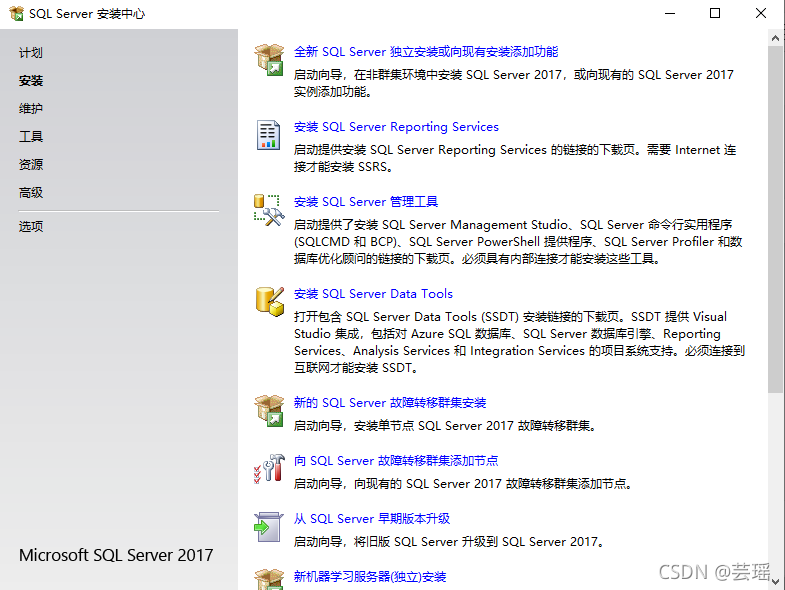Viewport: 785px width, 590px height.
Task: Switch to the 工具 sidebar section
Action: 31,137
